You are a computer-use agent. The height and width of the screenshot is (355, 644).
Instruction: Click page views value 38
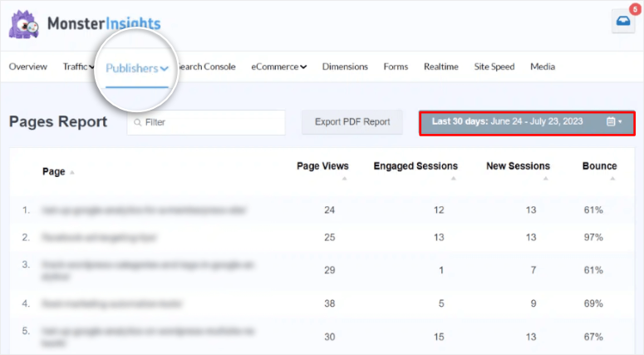329,303
